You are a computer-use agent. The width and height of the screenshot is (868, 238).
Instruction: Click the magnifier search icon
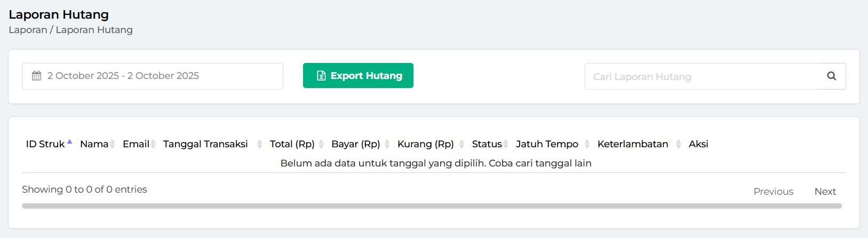tap(831, 76)
